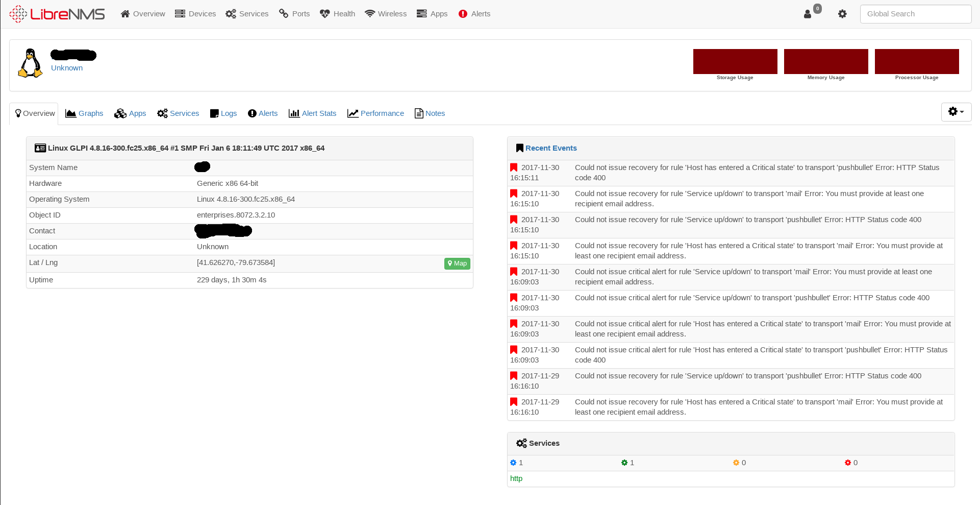Viewport: 980px width, 505px height.
Task: Click the LibreNMS logo to go home
Action: coord(56,14)
